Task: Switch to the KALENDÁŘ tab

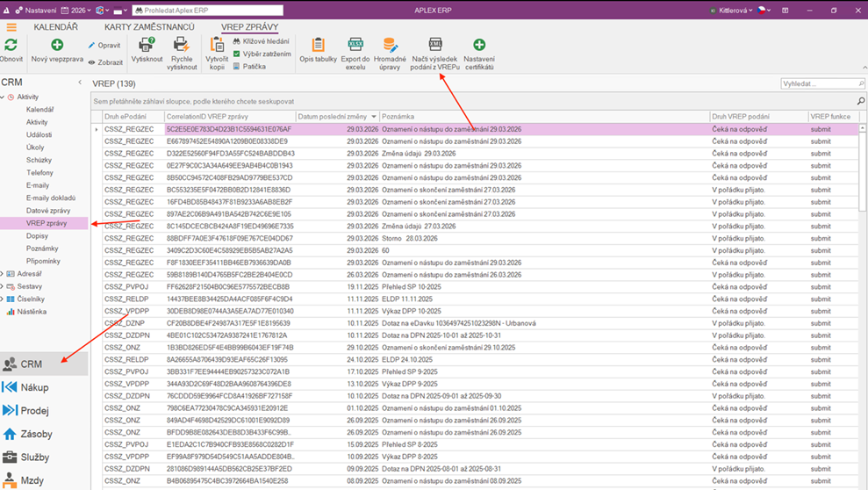Action: tap(55, 27)
